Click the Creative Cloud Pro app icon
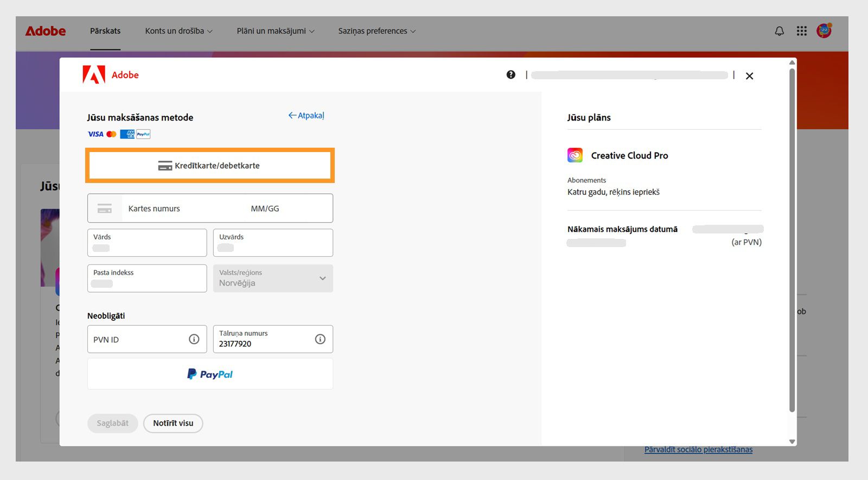 coord(575,155)
